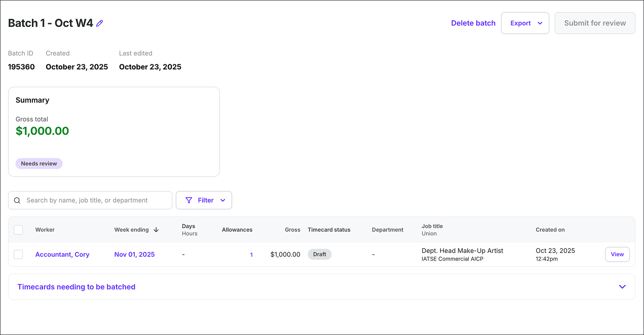
Task: Click the Summary card heading
Action: point(32,100)
